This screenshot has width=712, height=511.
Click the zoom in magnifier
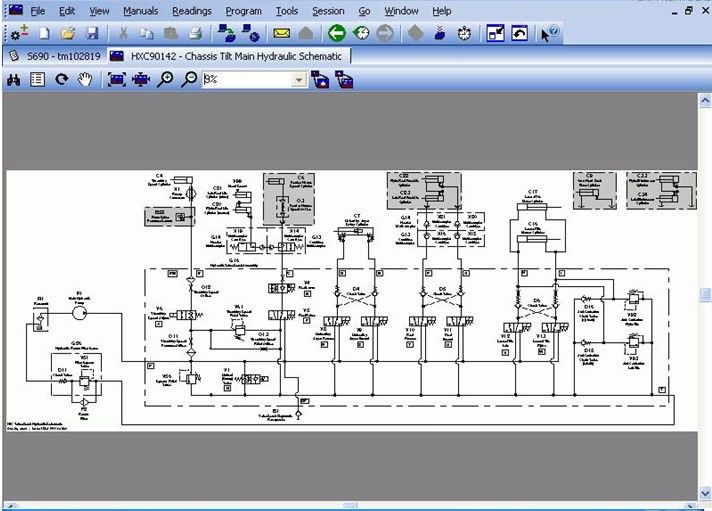165,79
